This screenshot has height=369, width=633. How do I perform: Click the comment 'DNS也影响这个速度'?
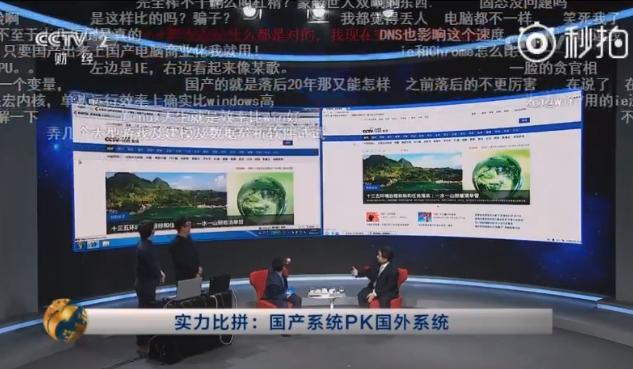(442, 35)
